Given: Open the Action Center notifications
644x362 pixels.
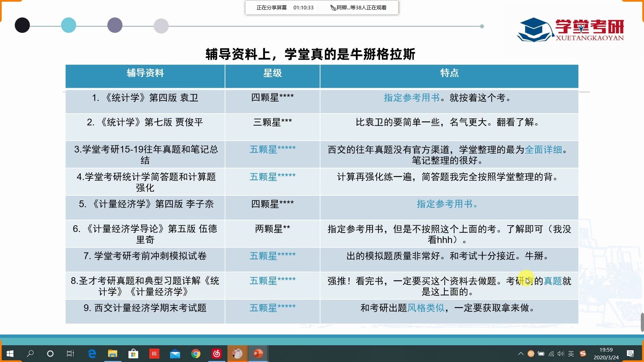Looking at the screenshot, I should [630, 354].
